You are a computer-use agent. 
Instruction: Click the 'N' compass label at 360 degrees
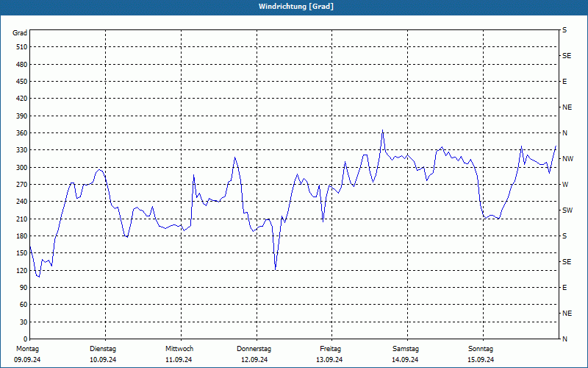pos(564,133)
